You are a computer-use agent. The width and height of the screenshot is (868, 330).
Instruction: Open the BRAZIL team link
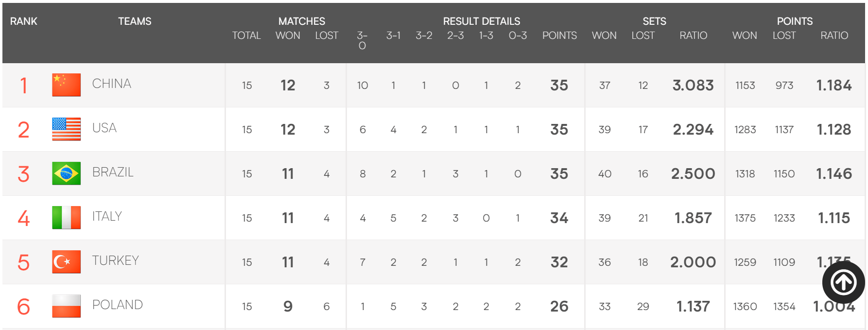click(x=113, y=172)
